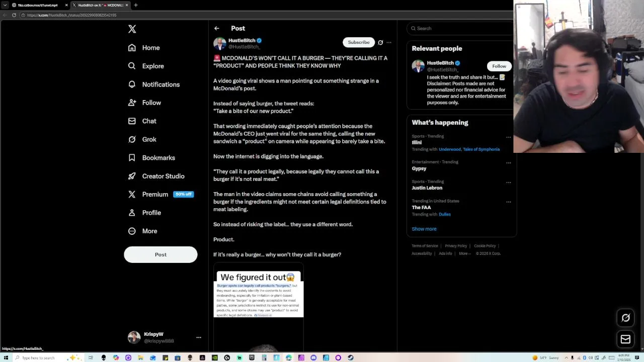
Task: Open Bookmarks
Action: [151, 158]
